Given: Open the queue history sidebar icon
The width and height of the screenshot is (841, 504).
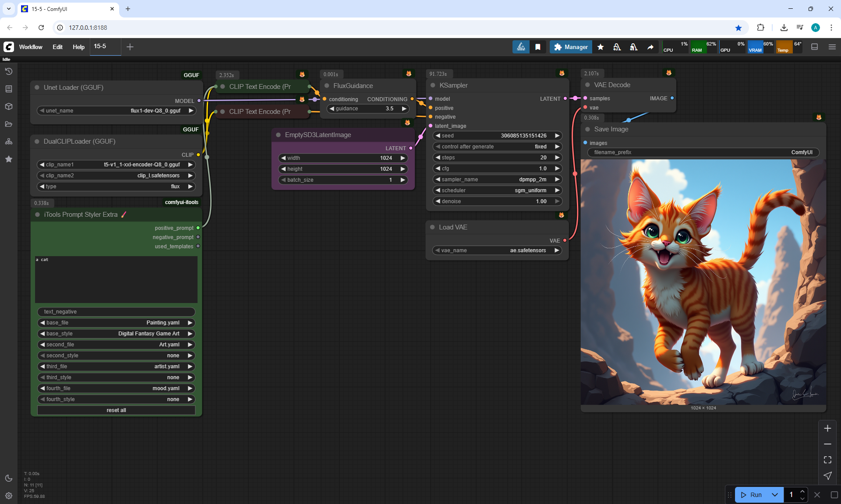Looking at the screenshot, I should tap(9, 71).
